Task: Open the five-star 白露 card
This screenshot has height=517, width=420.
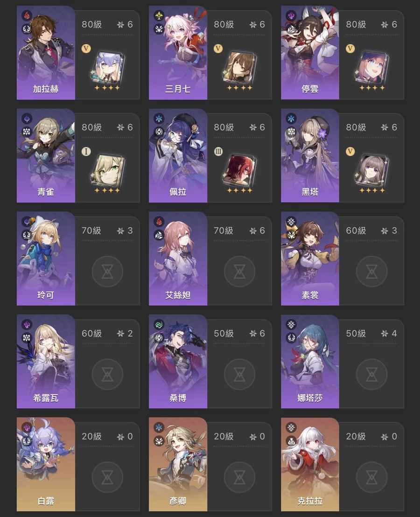Action: click(46, 464)
